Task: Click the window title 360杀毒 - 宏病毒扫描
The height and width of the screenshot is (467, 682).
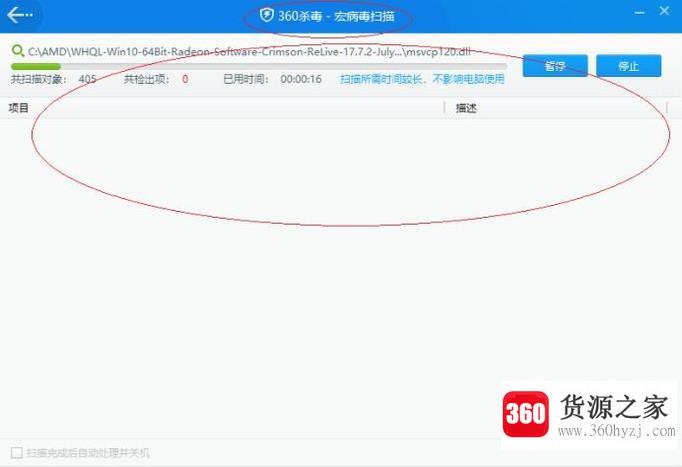Action: pos(336,16)
